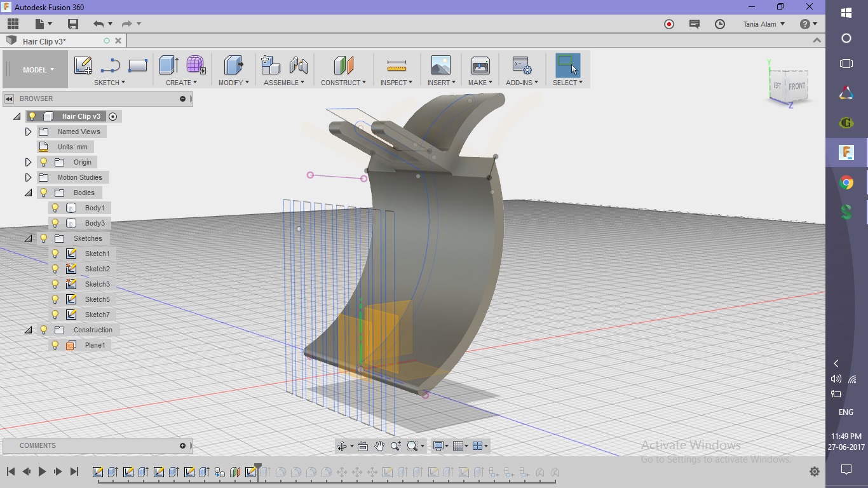Expand the Origin folder
Screen dimensions: 868x488
pyautogui.click(x=28, y=162)
